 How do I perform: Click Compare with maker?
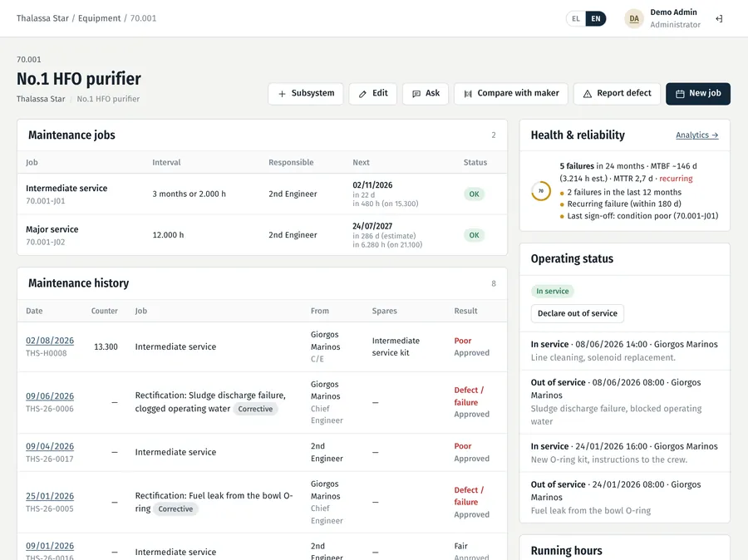(x=511, y=94)
